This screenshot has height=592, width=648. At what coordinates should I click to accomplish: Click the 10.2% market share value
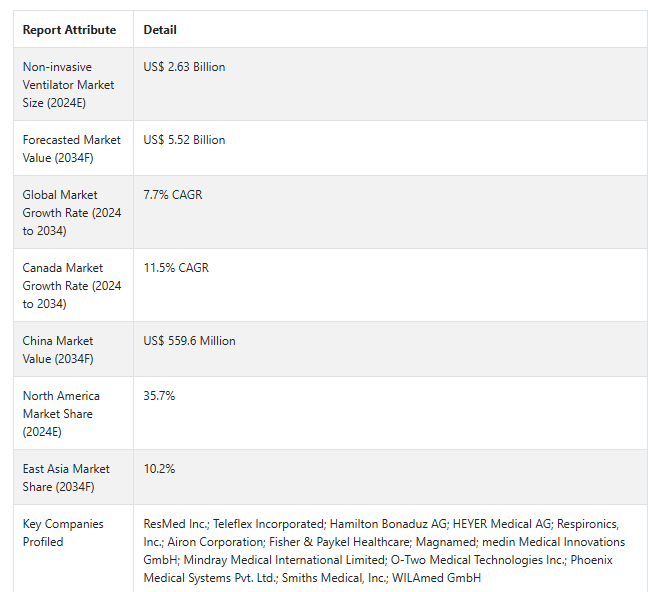(159, 469)
